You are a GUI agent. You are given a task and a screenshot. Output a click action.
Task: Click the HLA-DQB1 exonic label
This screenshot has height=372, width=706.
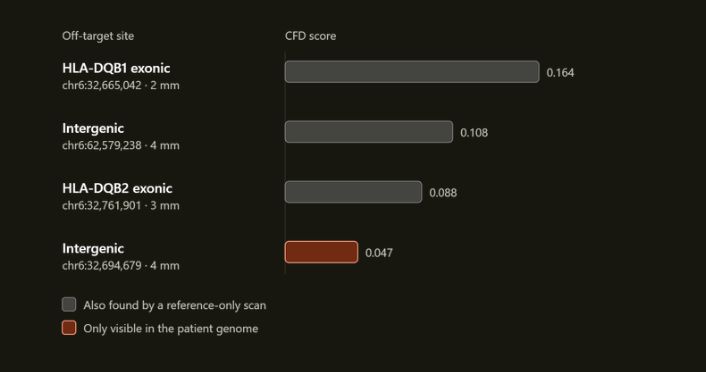[116, 68]
